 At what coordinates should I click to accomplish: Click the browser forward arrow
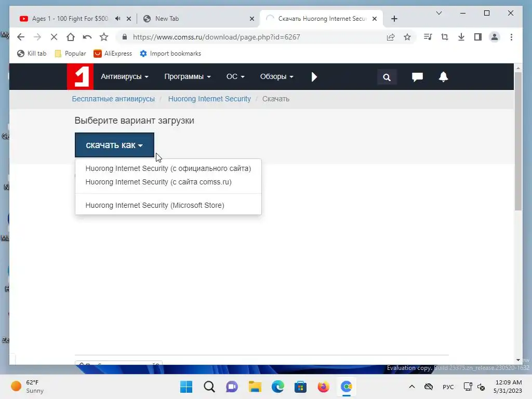37,37
